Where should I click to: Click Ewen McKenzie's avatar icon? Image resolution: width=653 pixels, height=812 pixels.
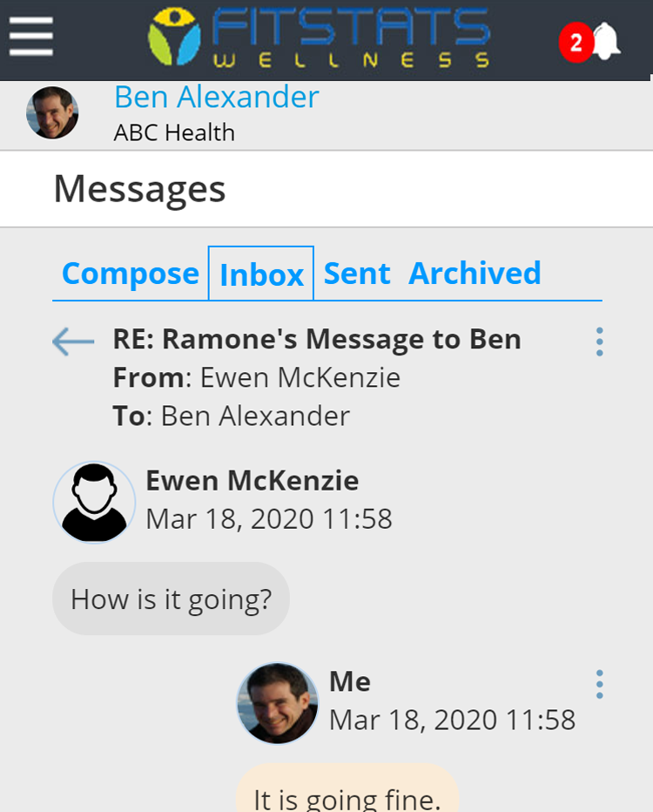pos(94,503)
